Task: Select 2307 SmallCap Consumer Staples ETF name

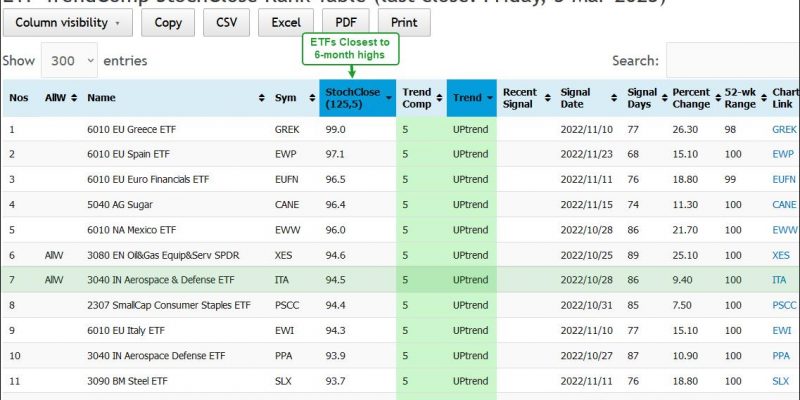Action: coord(169,305)
